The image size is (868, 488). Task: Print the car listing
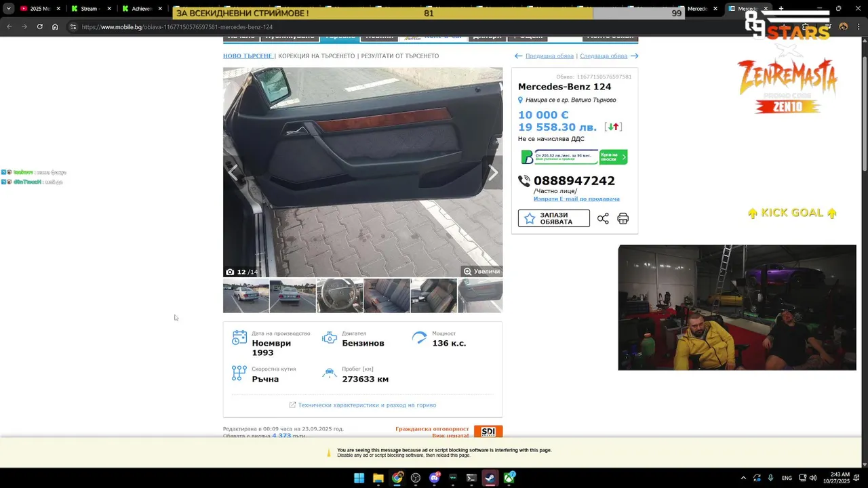pos(623,218)
